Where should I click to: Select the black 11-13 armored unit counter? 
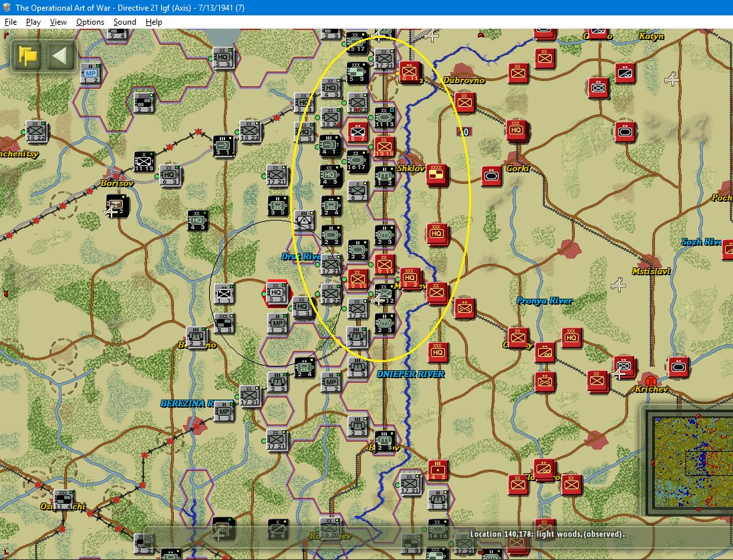click(384, 118)
